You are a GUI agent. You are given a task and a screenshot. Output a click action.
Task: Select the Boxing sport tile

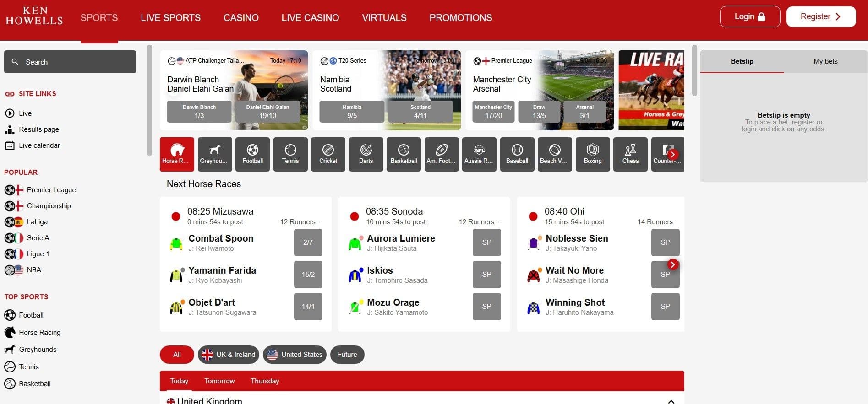coord(593,154)
